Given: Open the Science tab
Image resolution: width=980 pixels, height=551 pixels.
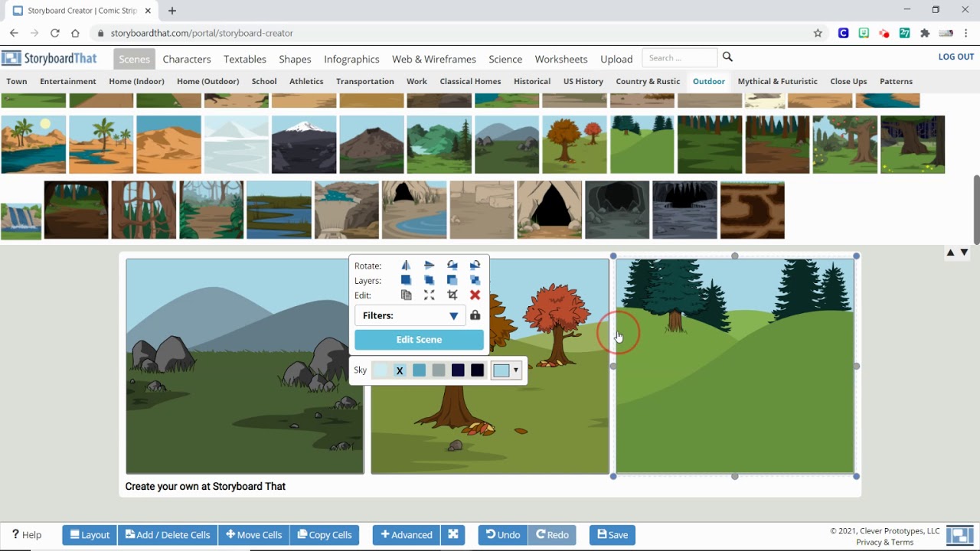Looking at the screenshot, I should click(505, 59).
